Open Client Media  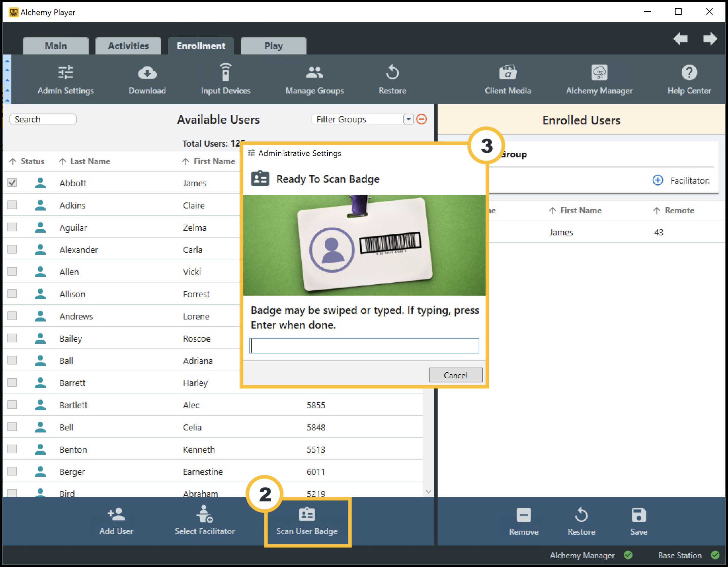[x=508, y=80]
